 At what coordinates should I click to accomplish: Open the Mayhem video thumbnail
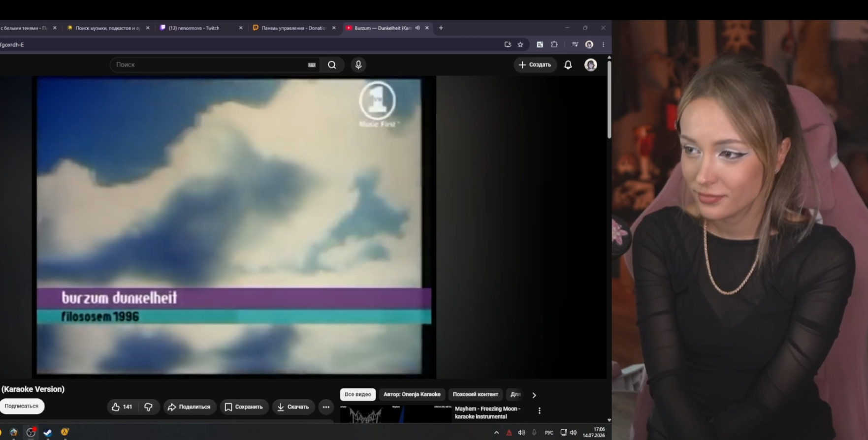396,414
